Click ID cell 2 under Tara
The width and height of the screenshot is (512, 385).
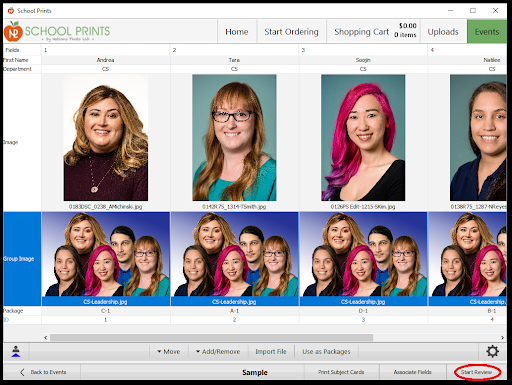234,320
